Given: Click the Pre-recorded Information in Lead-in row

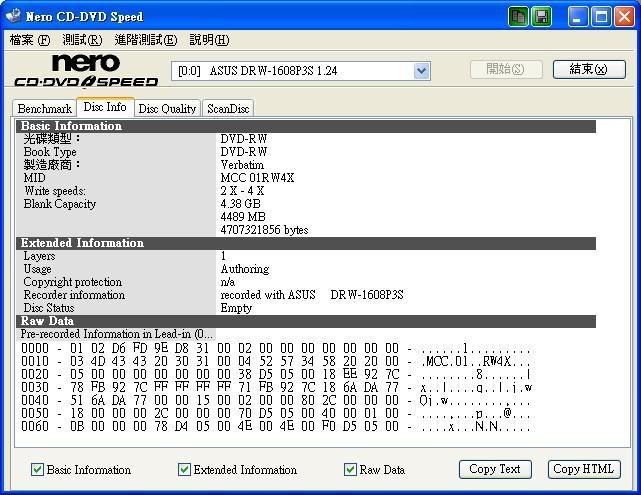Looking at the screenshot, I should pos(116,334).
